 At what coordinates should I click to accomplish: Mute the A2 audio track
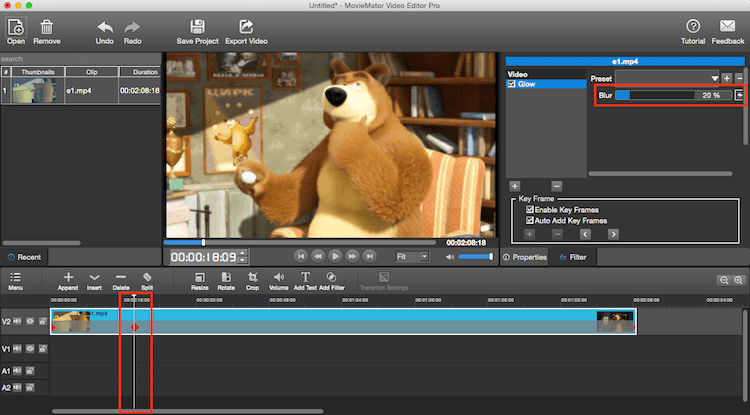click(17, 387)
